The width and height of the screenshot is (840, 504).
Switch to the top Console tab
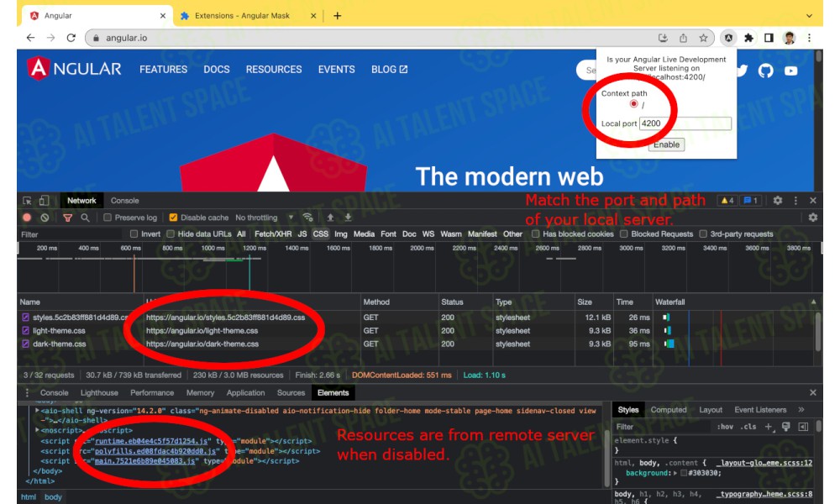tap(125, 201)
